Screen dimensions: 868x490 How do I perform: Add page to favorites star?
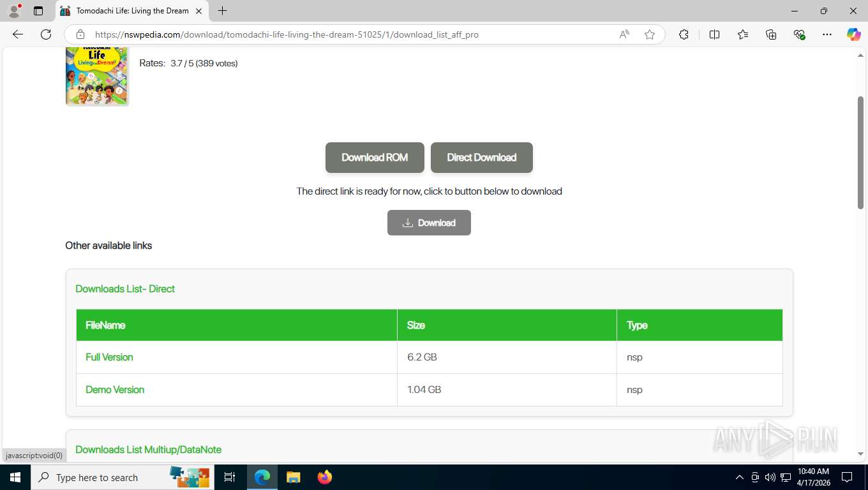pos(650,34)
